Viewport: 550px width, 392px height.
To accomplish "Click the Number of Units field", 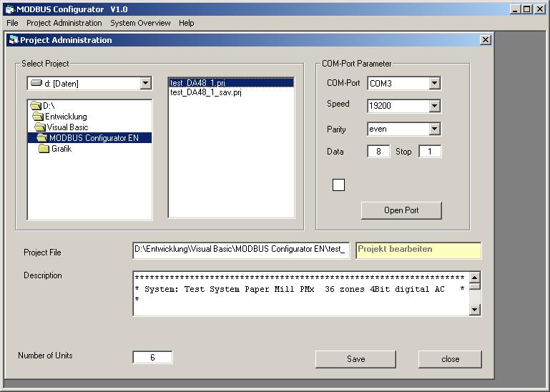I will pyautogui.click(x=152, y=358).
